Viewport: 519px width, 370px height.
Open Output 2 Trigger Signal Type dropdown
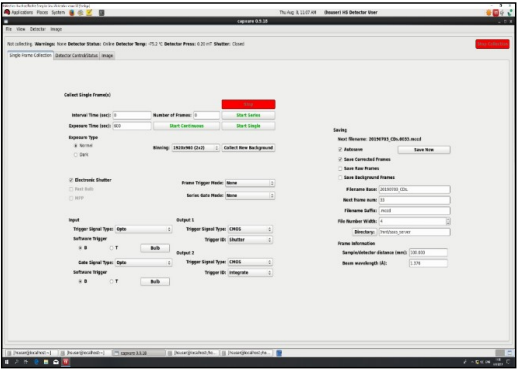(x=250, y=262)
